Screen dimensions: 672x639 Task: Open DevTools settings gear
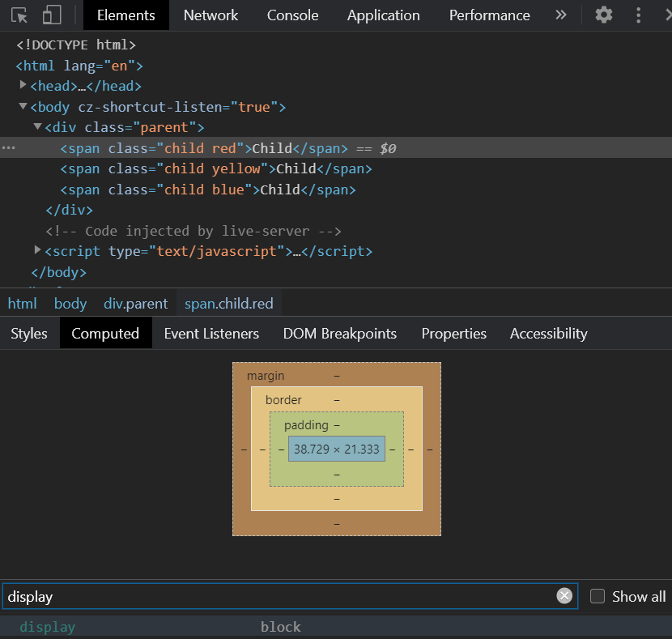click(x=604, y=15)
